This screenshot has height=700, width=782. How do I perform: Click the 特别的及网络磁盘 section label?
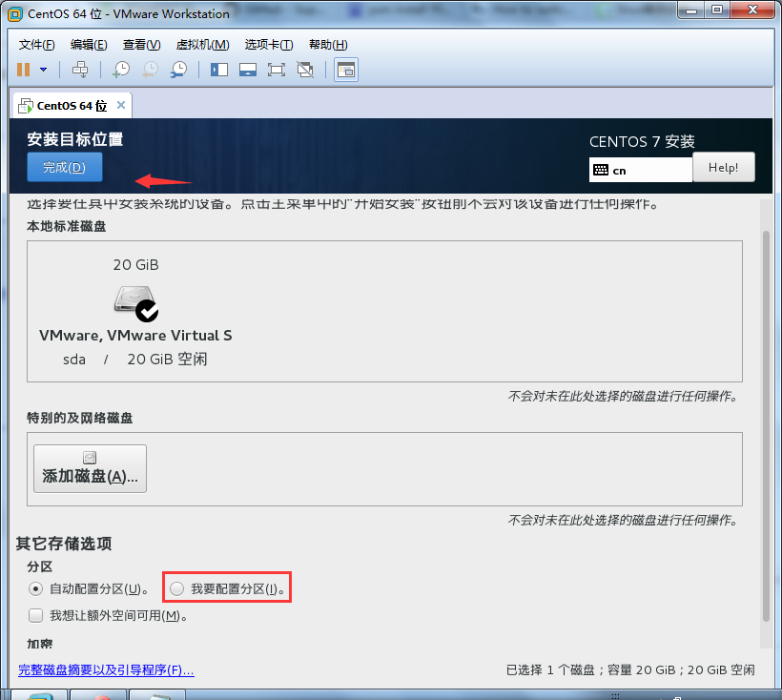pos(80,418)
